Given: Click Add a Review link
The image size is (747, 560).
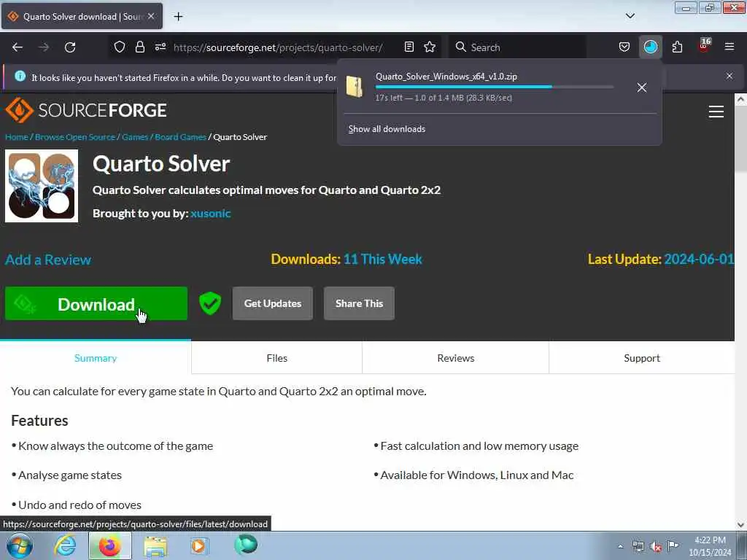Looking at the screenshot, I should point(48,260).
